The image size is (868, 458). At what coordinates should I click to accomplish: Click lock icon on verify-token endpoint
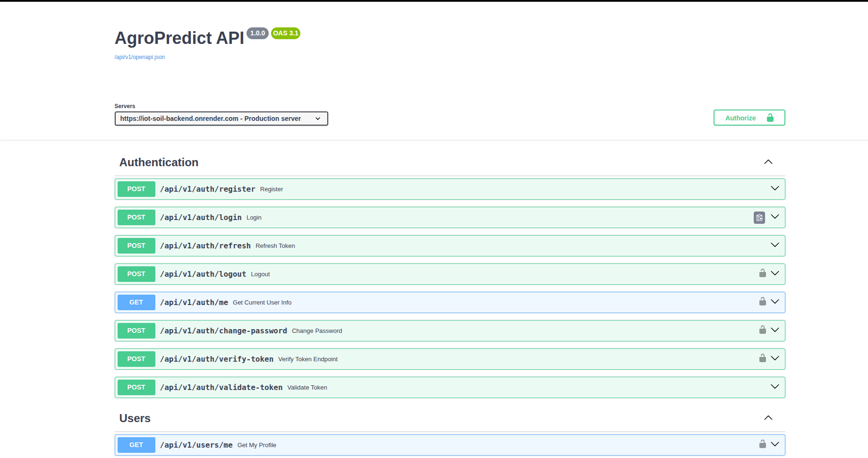pos(762,358)
